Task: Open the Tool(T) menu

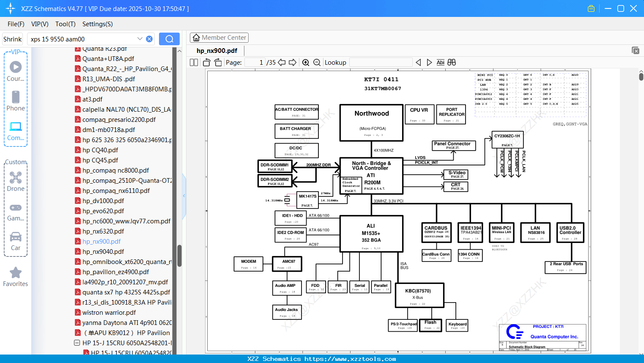Action: [x=66, y=24]
